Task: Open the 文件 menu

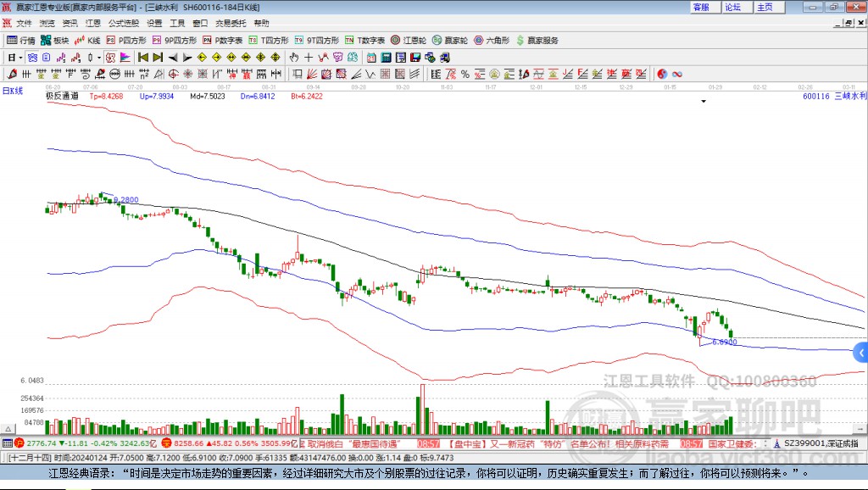Action: pyautogui.click(x=24, y=23)
